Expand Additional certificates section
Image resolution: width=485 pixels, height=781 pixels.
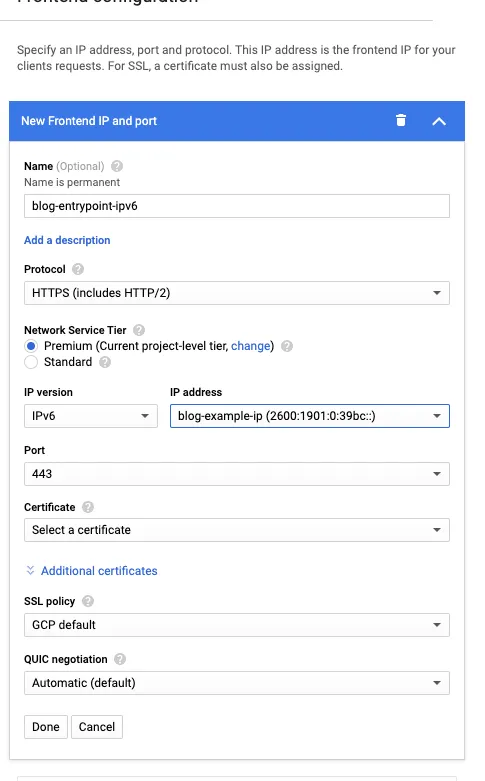[99, 571]
